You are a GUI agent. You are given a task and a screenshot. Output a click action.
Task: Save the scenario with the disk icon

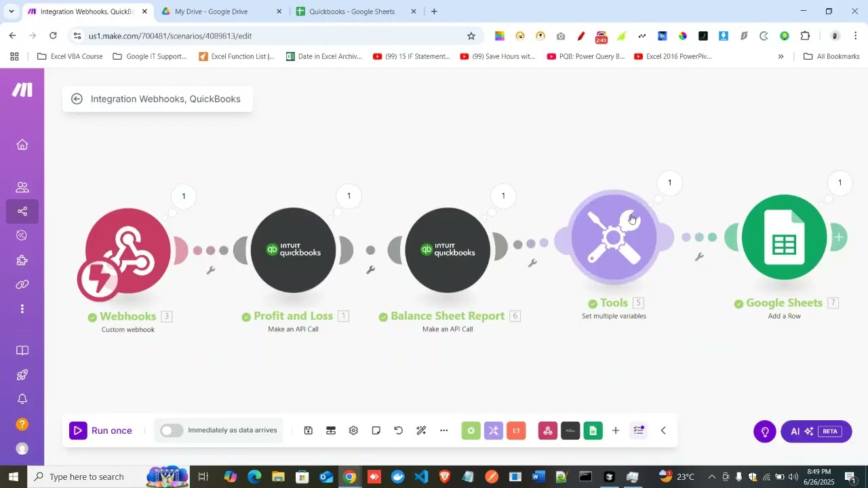308,430
